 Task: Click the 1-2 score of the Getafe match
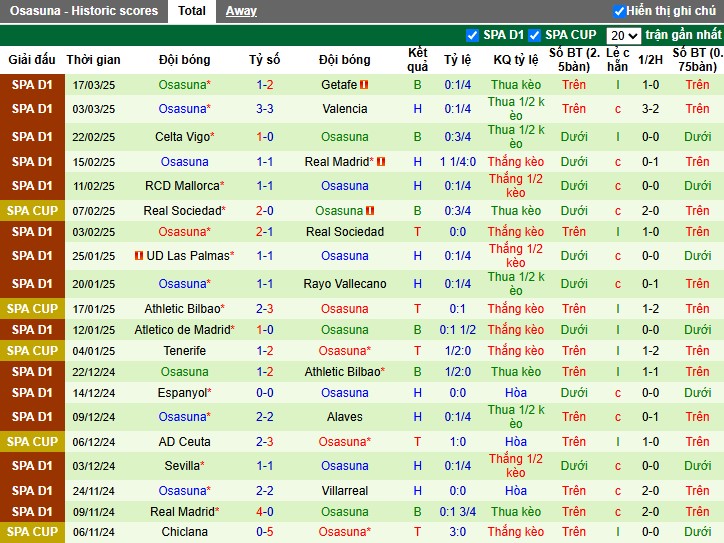point(265,85)
